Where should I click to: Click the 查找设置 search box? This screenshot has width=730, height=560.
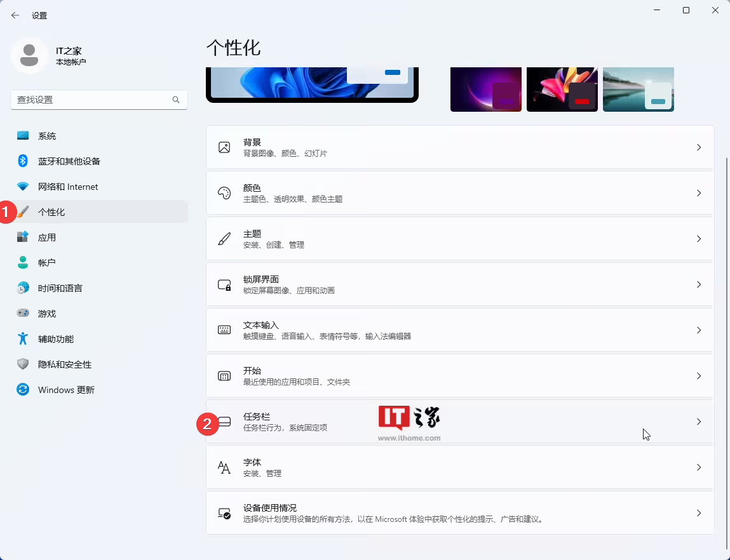98,100
